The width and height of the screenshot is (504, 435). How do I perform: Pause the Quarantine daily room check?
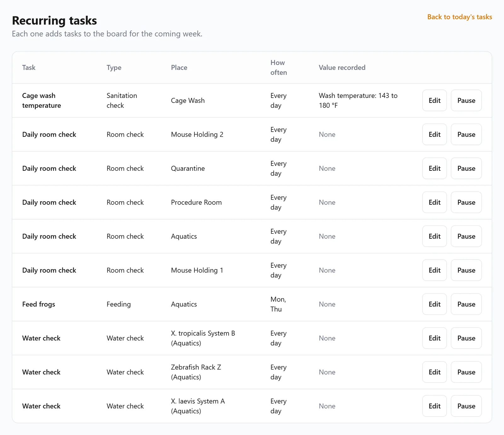coord(466,169)
